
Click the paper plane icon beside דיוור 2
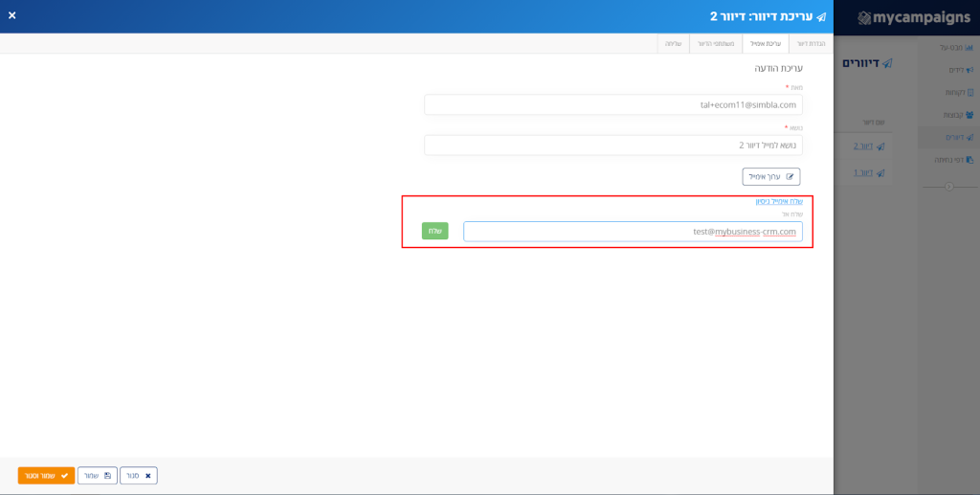(880, 146)
